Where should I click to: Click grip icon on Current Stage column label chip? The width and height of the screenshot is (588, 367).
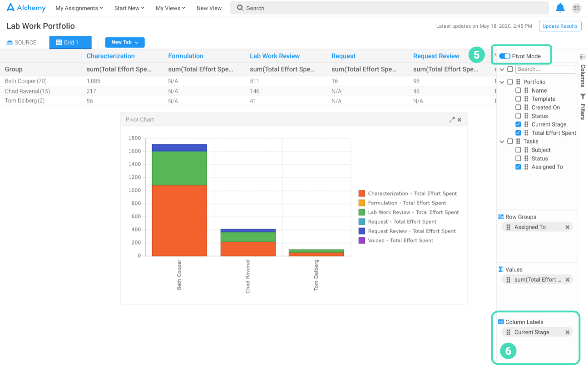(509, 333)
